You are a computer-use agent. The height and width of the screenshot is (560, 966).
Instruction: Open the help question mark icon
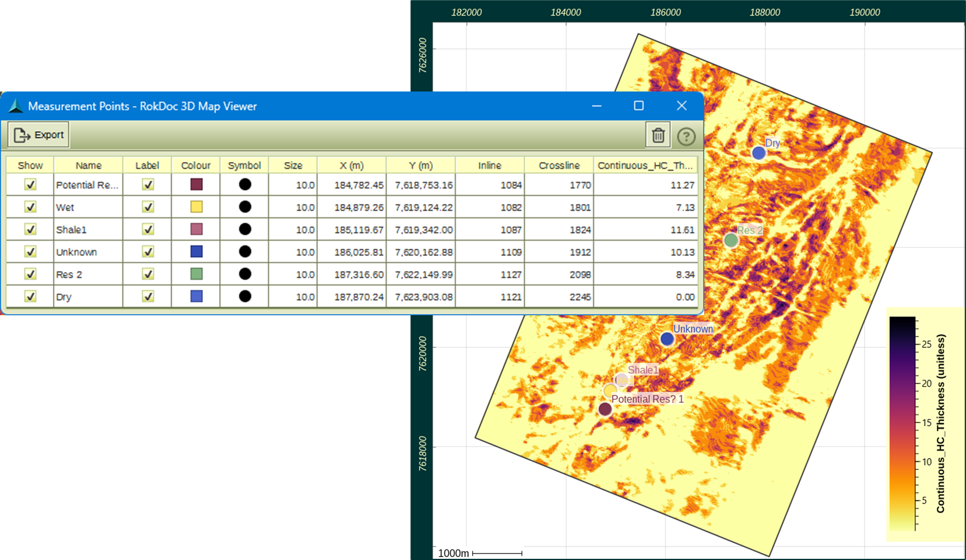[x=686, y=136]
